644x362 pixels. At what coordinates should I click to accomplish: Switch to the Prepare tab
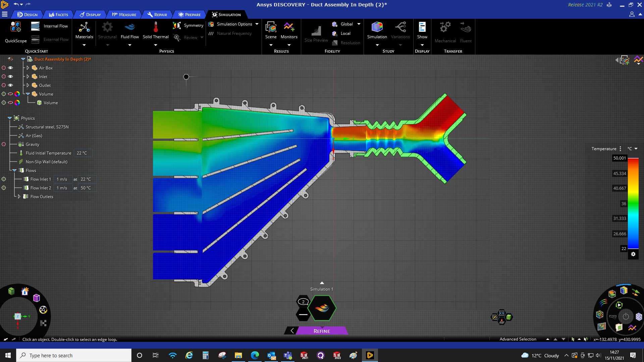point(190,14)
